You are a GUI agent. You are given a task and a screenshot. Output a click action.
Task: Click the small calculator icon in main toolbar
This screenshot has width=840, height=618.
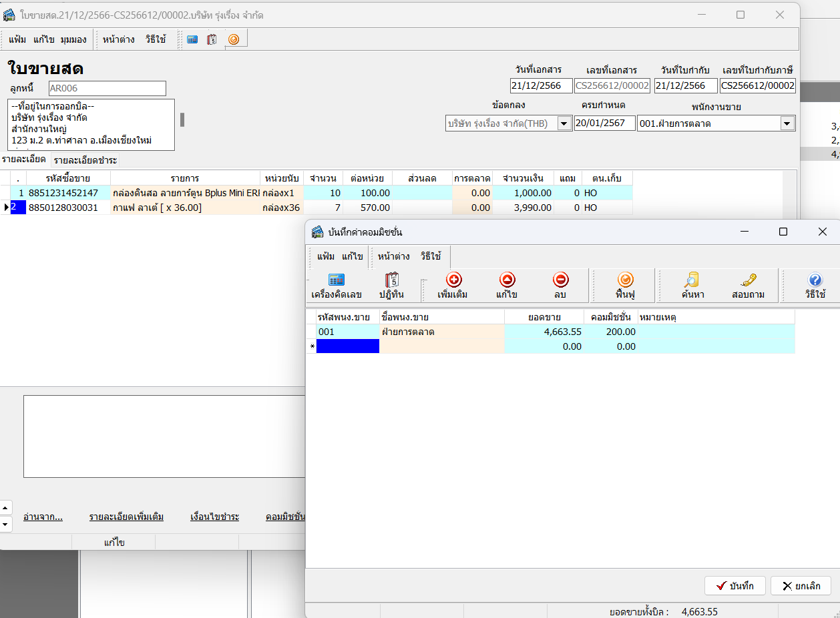pos(192,39)
